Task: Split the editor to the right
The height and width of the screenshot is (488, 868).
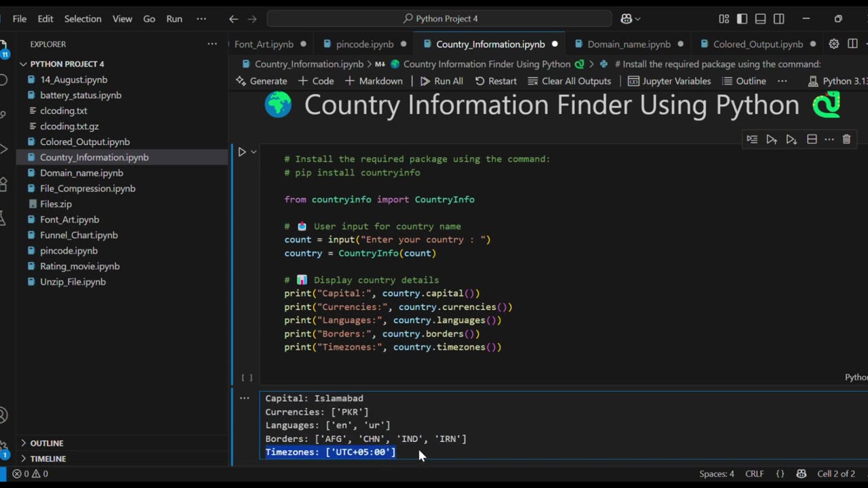Action: pos(852,44)
